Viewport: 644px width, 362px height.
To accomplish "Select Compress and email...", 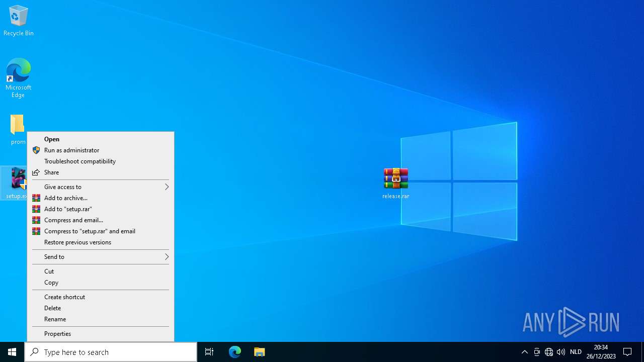I will pos(101,220).
